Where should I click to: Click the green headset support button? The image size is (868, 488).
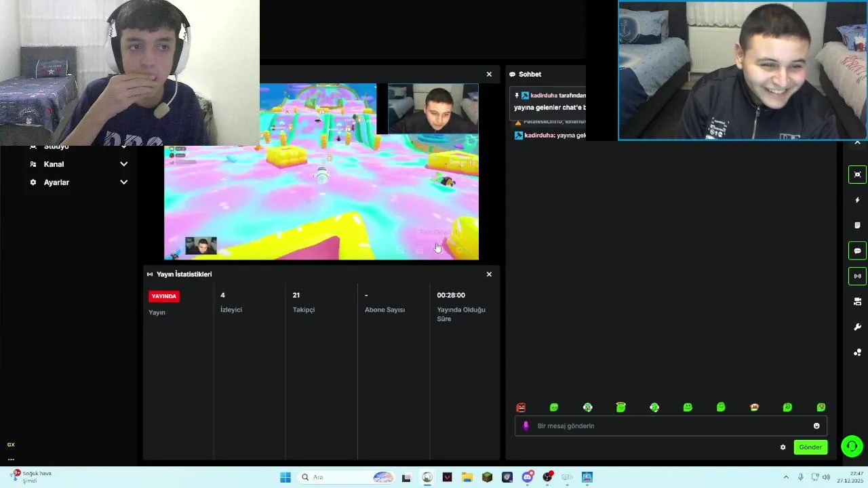tap(852, 446)
